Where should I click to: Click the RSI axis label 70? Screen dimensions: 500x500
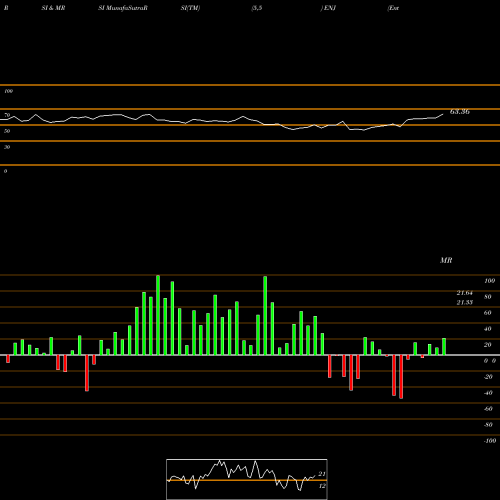tap(7, 115)
